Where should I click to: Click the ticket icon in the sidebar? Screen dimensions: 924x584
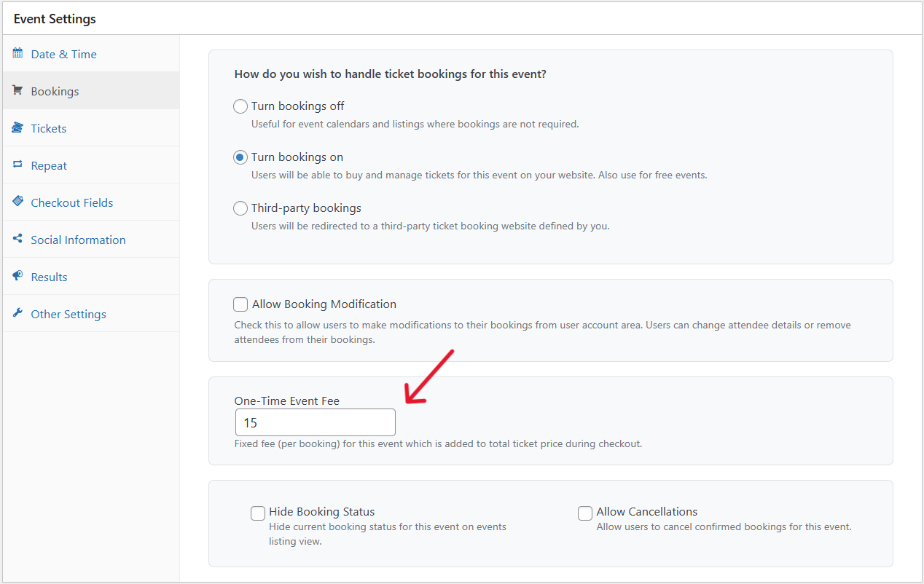17,128
